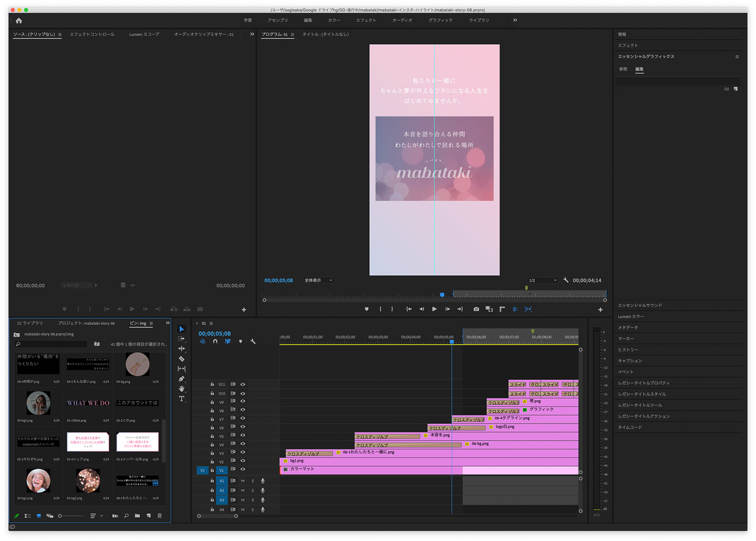Switch to the グラフィック workspace
Image resolution: width=756 pixels, height=541 pixels.
440,20
